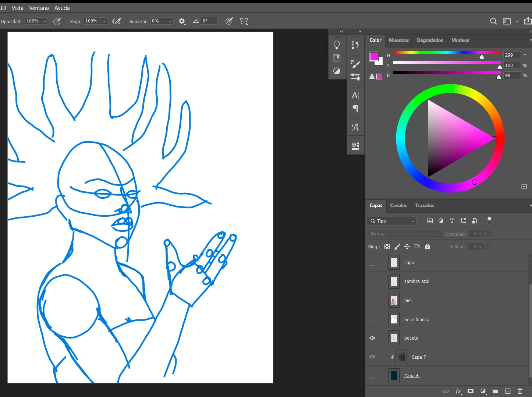Screen dimensions: 532x397
Task: Toggle lock image pixels brush icon
Action: 397,247
